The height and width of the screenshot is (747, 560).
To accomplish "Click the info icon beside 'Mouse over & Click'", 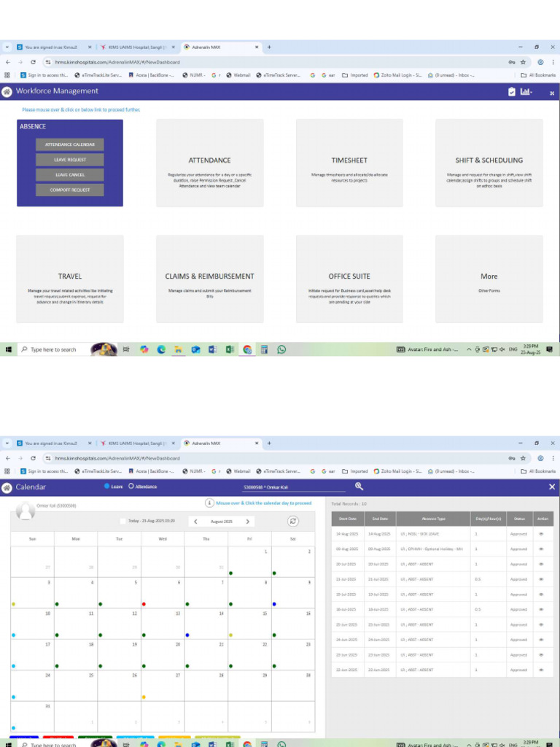I will tap(209, 503).
